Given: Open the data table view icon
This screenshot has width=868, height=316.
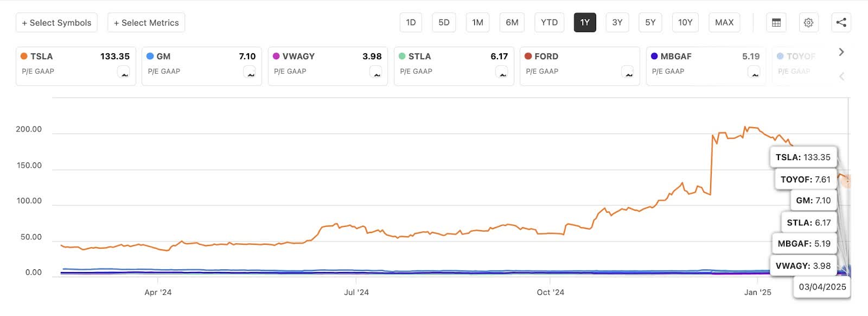Looking at the screenshot, I should 776,22.
